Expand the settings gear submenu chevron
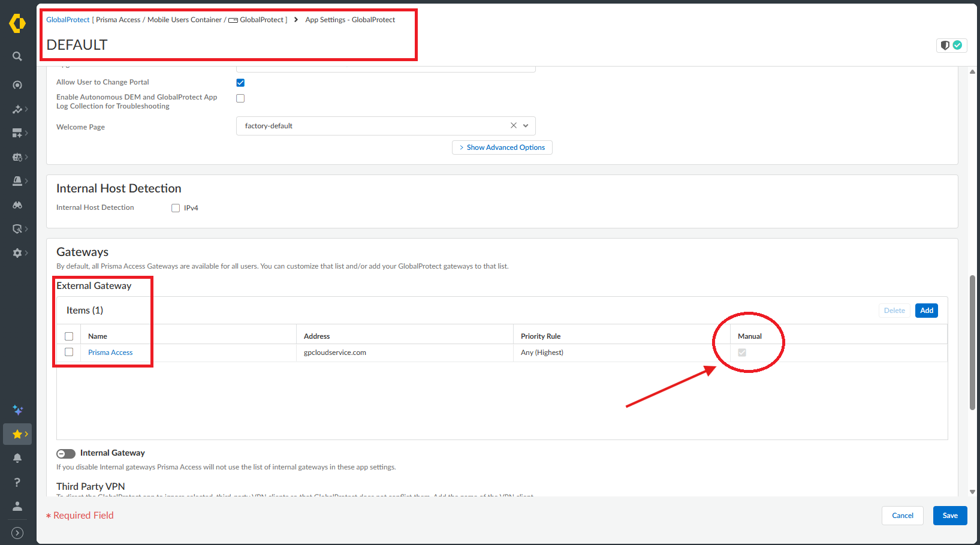The image size is (980, 545). point(26,253)
